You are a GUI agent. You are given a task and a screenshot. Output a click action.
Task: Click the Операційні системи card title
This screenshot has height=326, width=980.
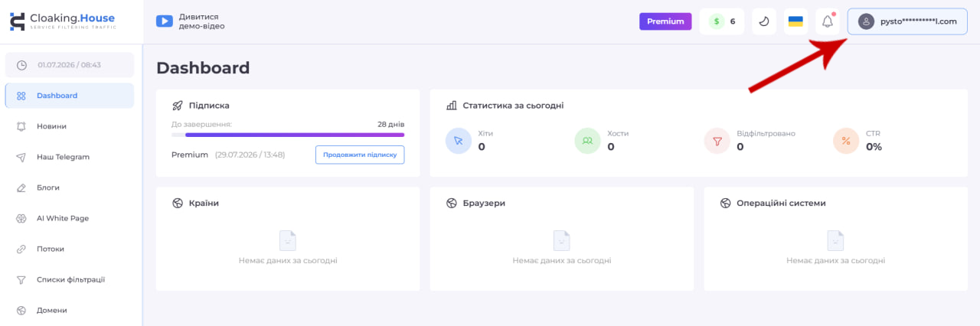[x=781, y=204]
